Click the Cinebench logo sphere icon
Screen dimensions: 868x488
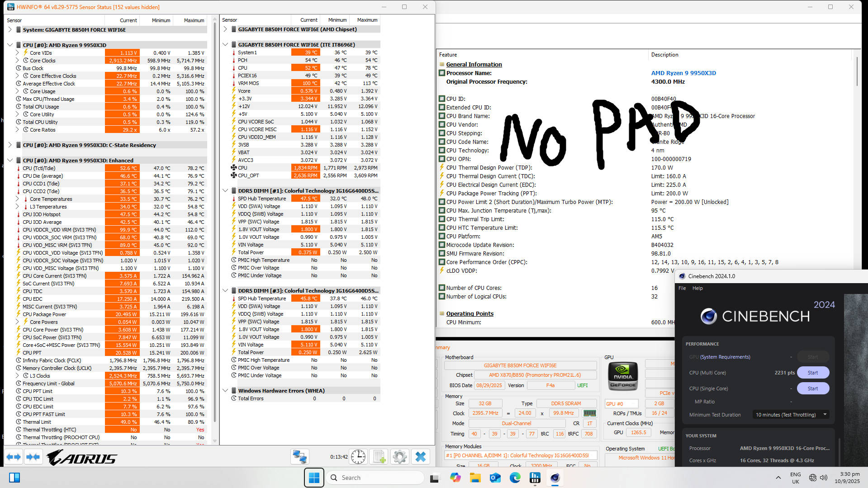tap(708, 316)
